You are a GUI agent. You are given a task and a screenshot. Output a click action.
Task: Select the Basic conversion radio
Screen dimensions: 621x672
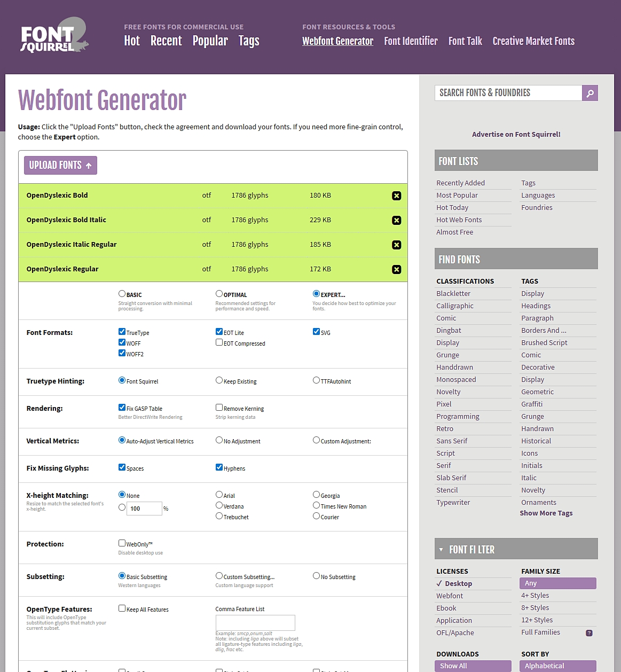[x=122, y=294]
